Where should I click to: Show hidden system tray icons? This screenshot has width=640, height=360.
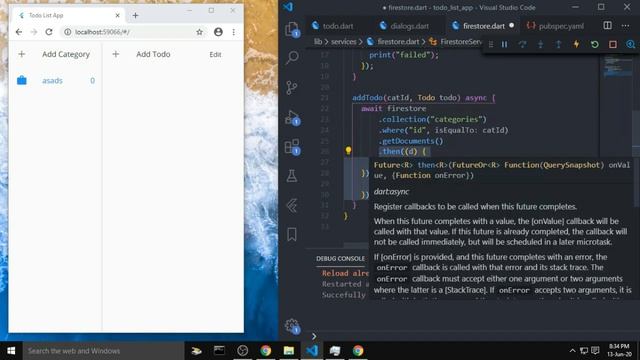point(572,351)
